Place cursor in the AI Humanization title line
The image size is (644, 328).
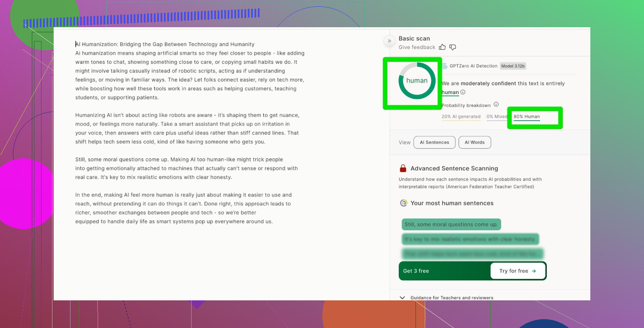[165, 44]
